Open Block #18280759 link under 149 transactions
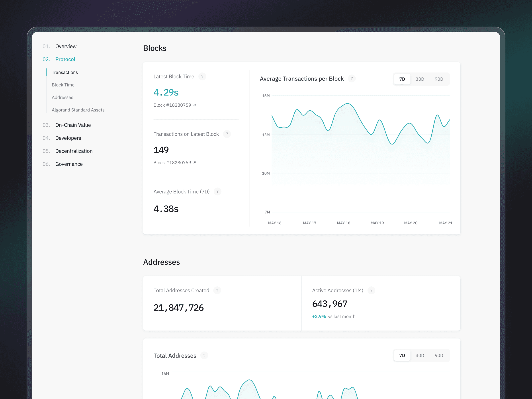 [172, 162]
